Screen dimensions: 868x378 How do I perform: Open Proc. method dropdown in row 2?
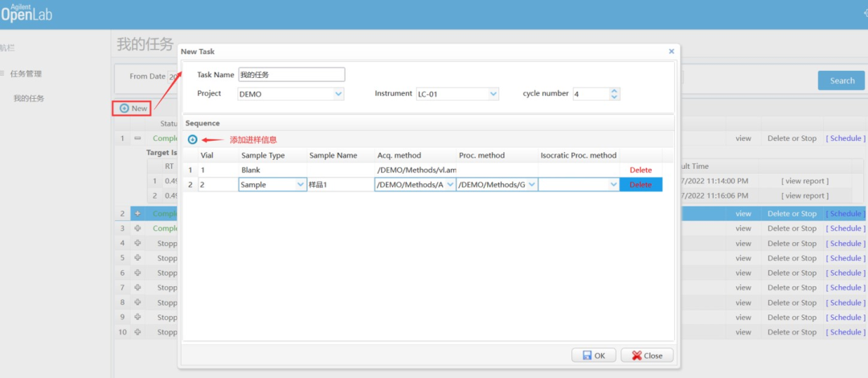[532, 184]
